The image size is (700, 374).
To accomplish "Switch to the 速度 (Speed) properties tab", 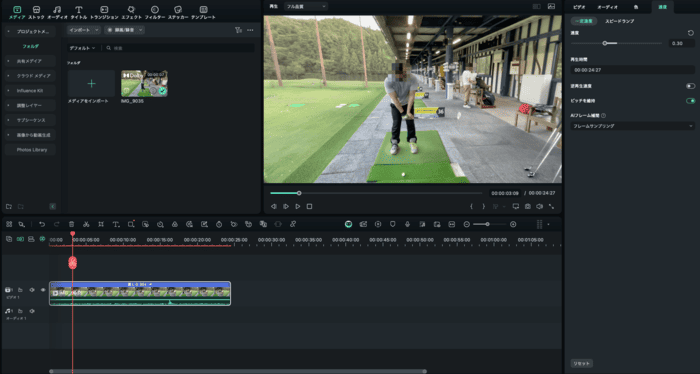I will click(662, 7).
